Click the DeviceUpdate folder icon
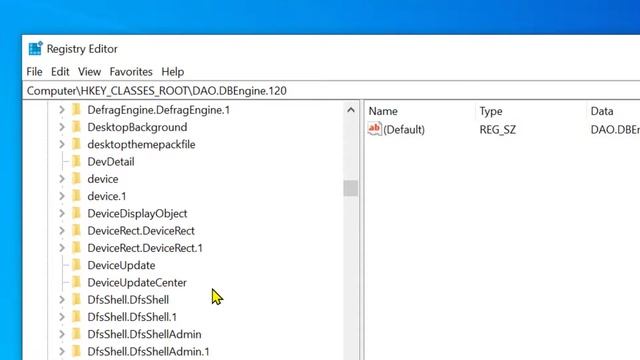Screen dimensions: 640x360 tap(76, 264)
